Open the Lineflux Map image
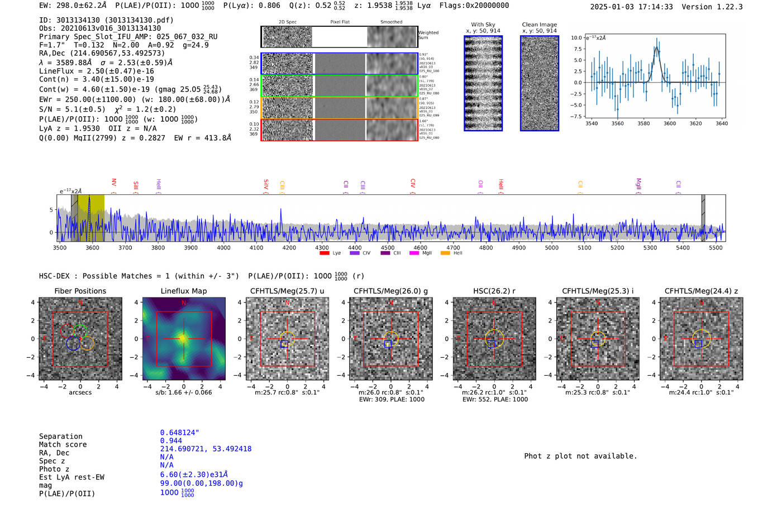Image resolution: width=782 pixels, height=532 pixels. 184,339
